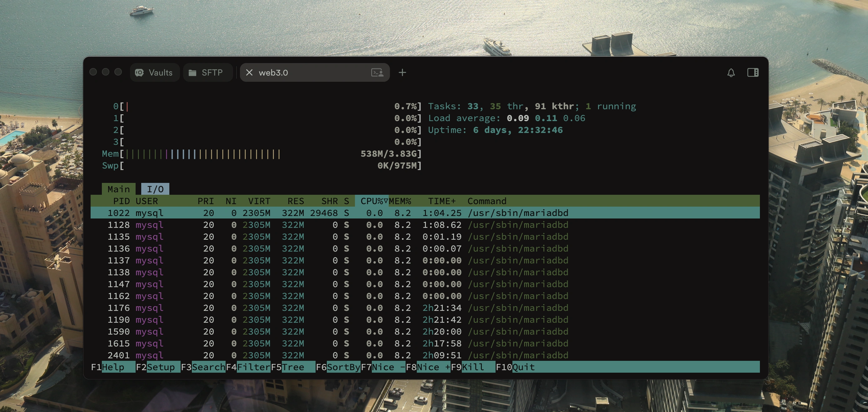Open a new tab with plus icon
Image resolution: width=868 pixels, height=412 pixels.
coord(402,73)
